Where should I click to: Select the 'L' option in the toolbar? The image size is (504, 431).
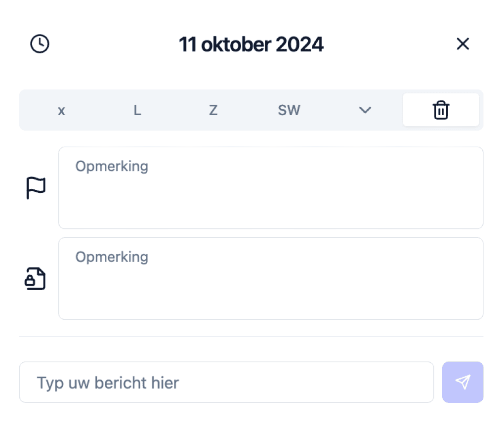click(x=137, y=110)
